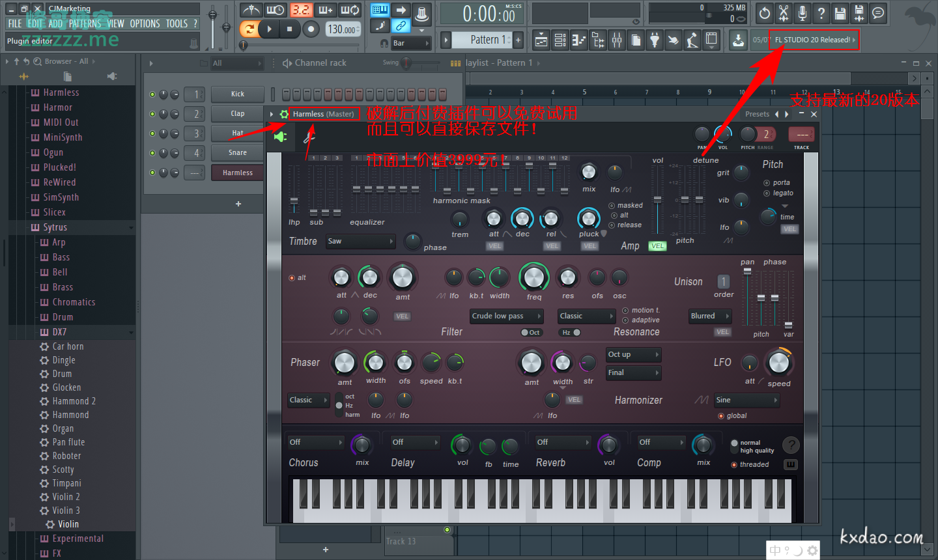
Task: Open the Classic resonance type dropdown
Action: click(x=586, y=316)
